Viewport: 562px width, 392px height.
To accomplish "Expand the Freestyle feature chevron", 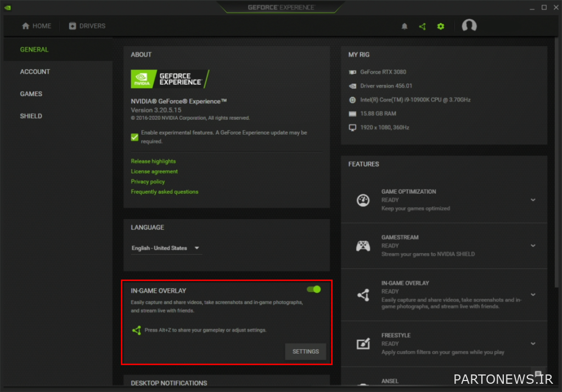I will click(533, 344).
